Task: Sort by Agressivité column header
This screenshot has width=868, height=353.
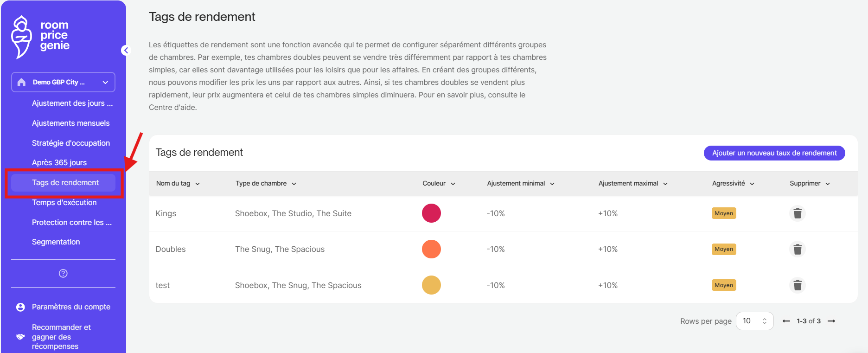Action: [733, 183]
